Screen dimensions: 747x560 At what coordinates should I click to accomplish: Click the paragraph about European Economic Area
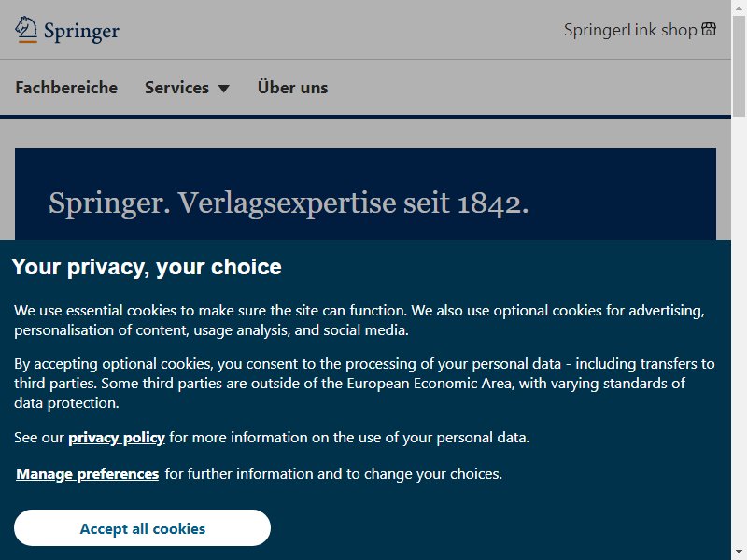364,384
